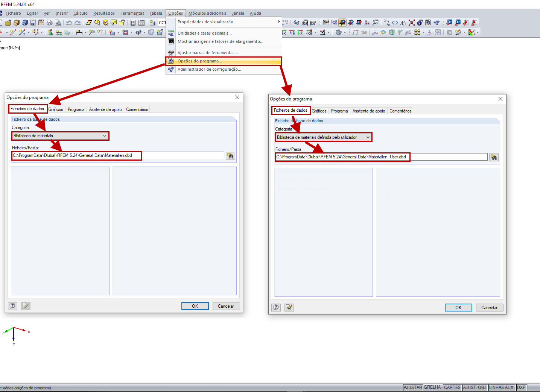Open Categoria dropdown 'Biblioteca de materiais'
This screenshot has height=392, width=540.
60,136
